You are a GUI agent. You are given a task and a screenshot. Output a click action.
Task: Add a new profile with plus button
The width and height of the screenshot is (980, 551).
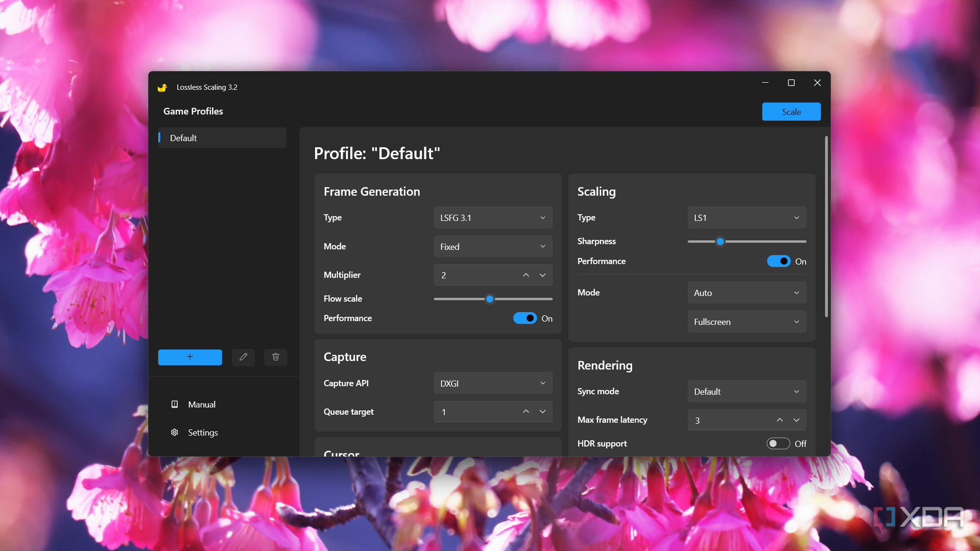click(x=190, y=357)
